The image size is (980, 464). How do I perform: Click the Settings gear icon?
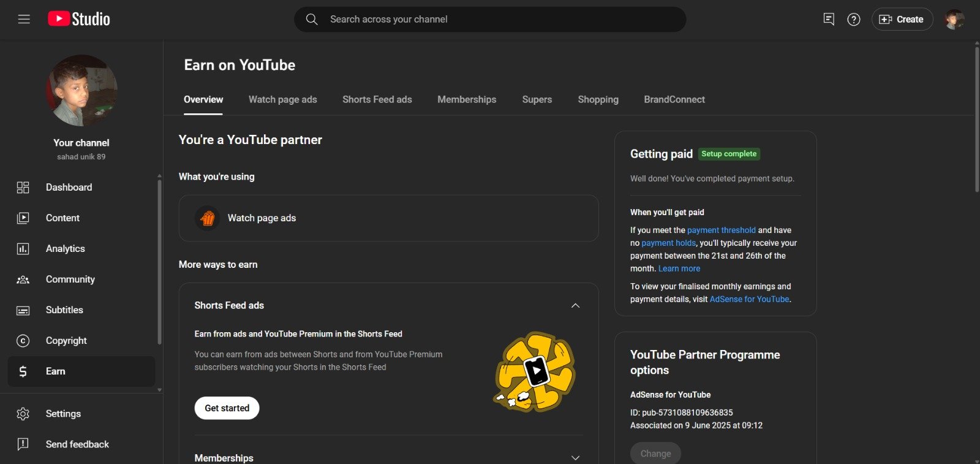coord(23,414)
